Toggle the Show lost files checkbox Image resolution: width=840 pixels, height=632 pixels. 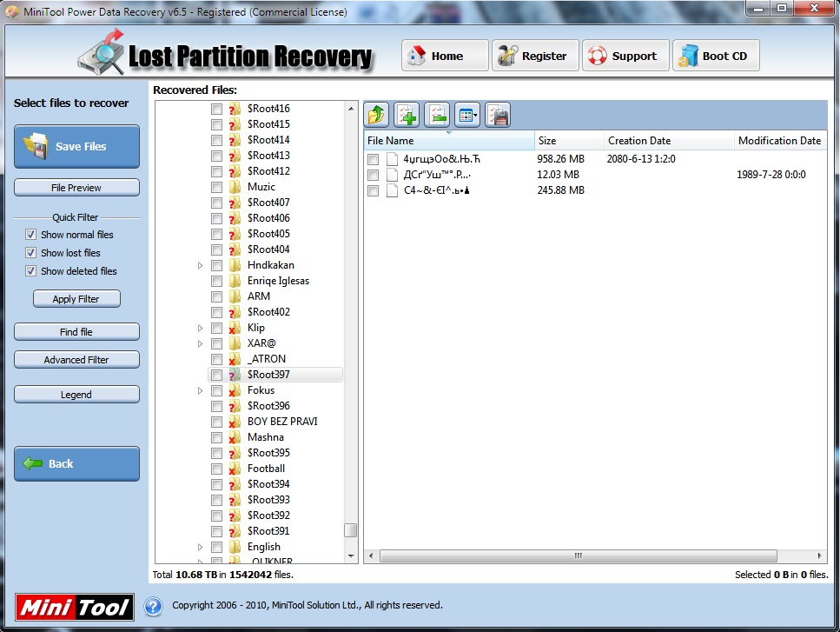[31, 253]
